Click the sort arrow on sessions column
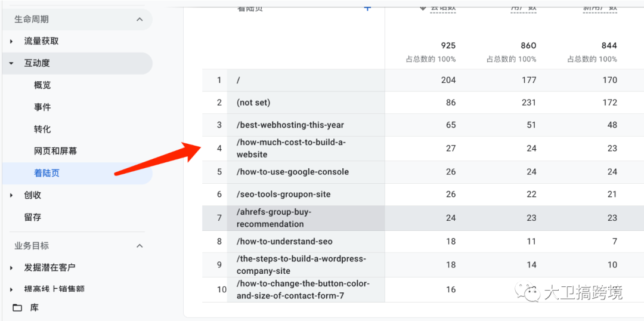644x321 pixels. [423, 8]
